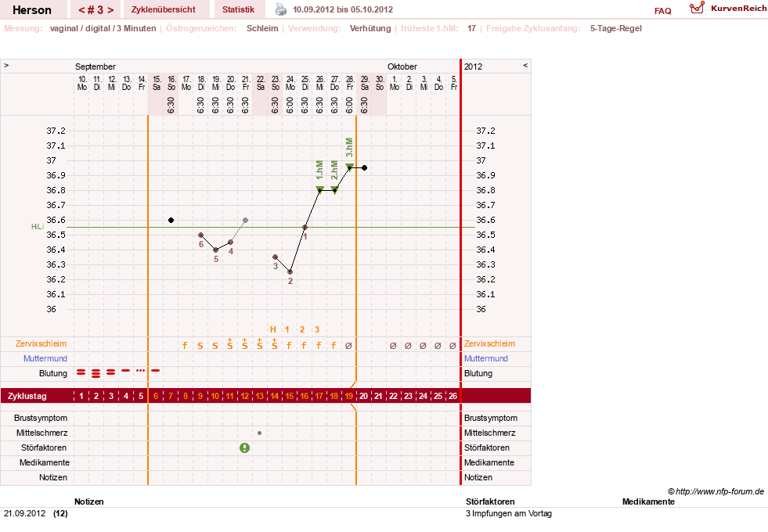Click the Störfaktoren row label on the left
Image resolution: width=768 pixels, height=532 pixels.
click(44, 448)
